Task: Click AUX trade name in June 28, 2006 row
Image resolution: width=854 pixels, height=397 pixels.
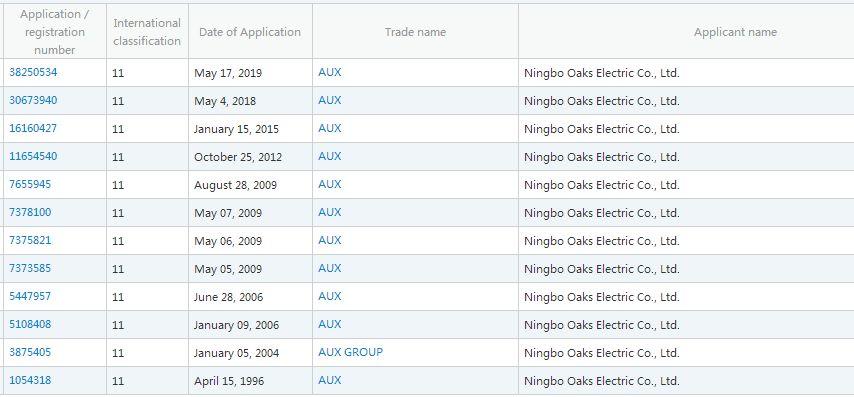Action: coord(330,296)
